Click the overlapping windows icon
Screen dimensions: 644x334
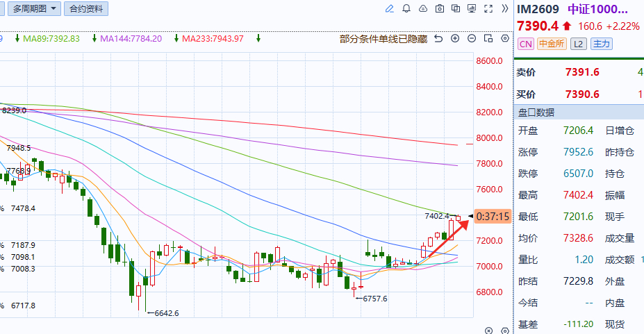(x=456, y=8)
